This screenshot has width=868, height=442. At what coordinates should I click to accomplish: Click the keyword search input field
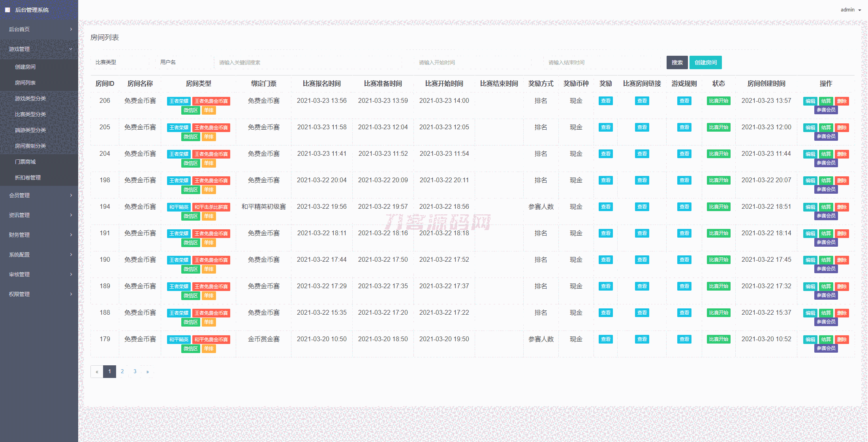click(x=308, y=62)
